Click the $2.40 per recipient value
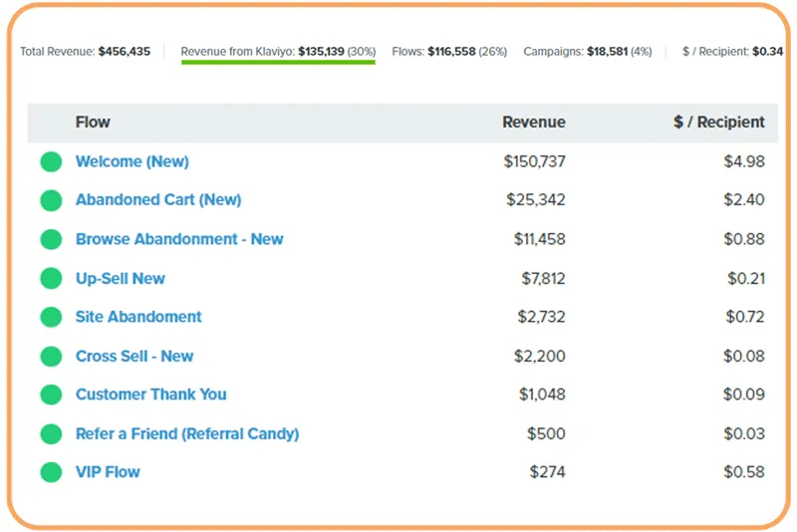The image size is (797, 532). tap(744, 199)
